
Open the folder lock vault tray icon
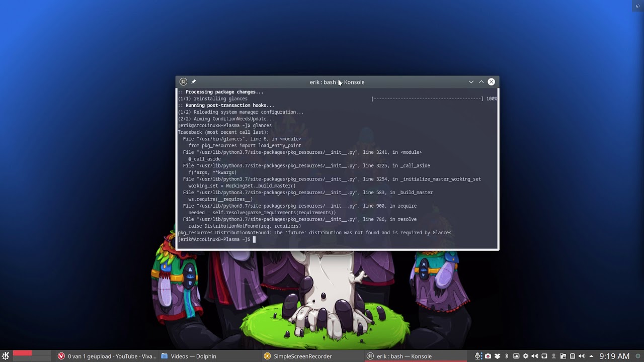(563, 356)
